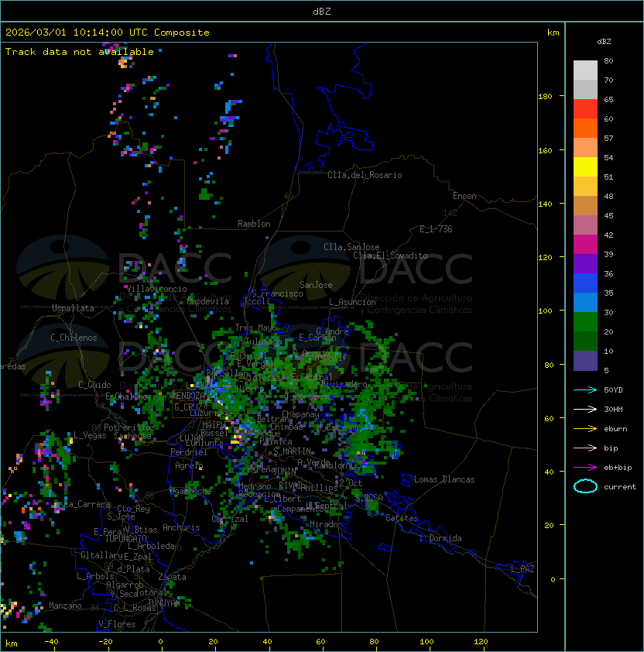Click the white 30HM arrow legend icon
This screenshot has height=652, width=644.
pos(585,409)
